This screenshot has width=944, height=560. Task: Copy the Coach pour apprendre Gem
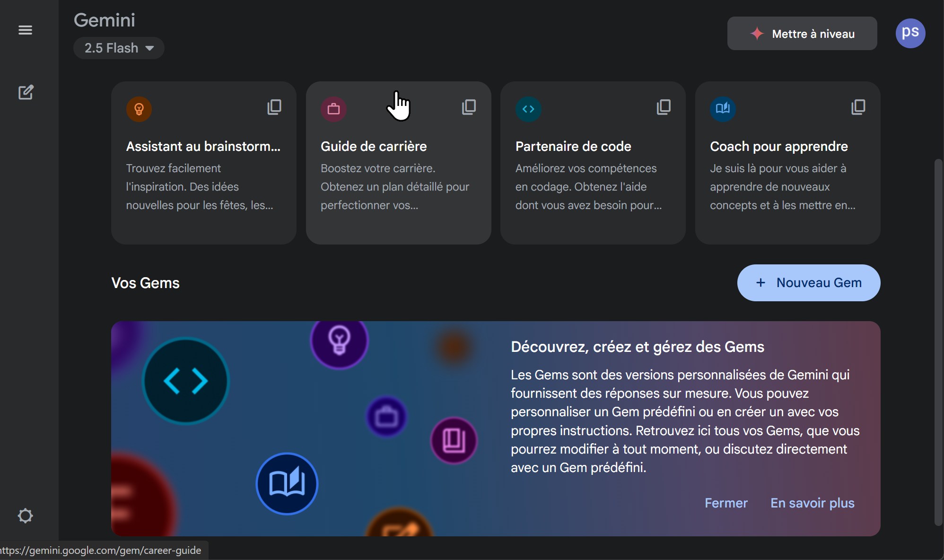[858, 107]
